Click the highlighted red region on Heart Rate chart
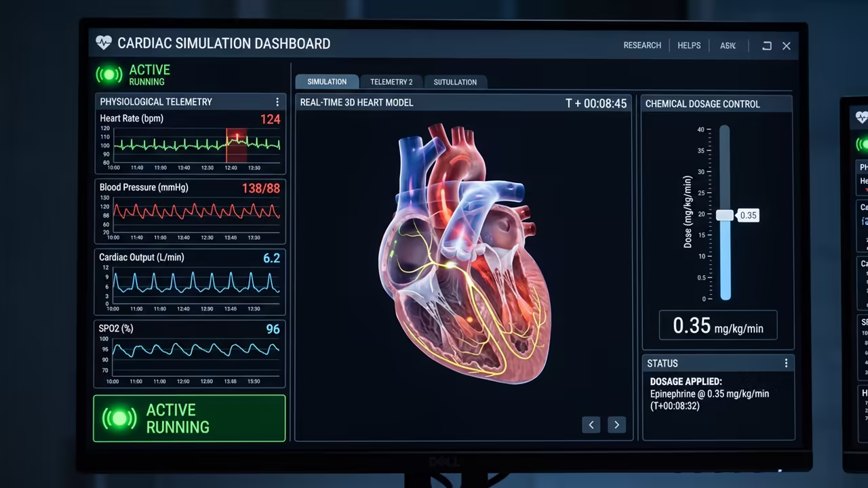This screenshot has height=488, width=868. (236, 144)
